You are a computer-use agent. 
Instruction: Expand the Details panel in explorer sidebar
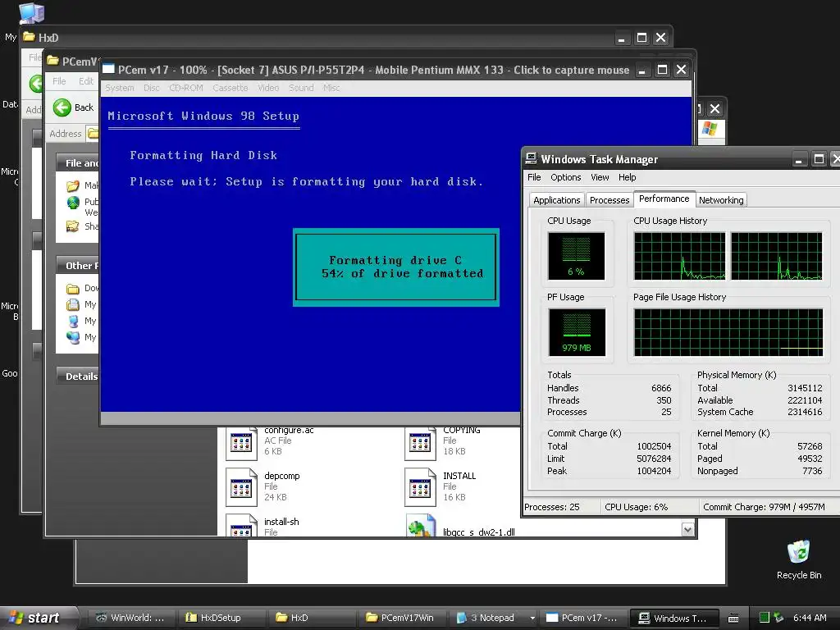(x=77, y=376)
